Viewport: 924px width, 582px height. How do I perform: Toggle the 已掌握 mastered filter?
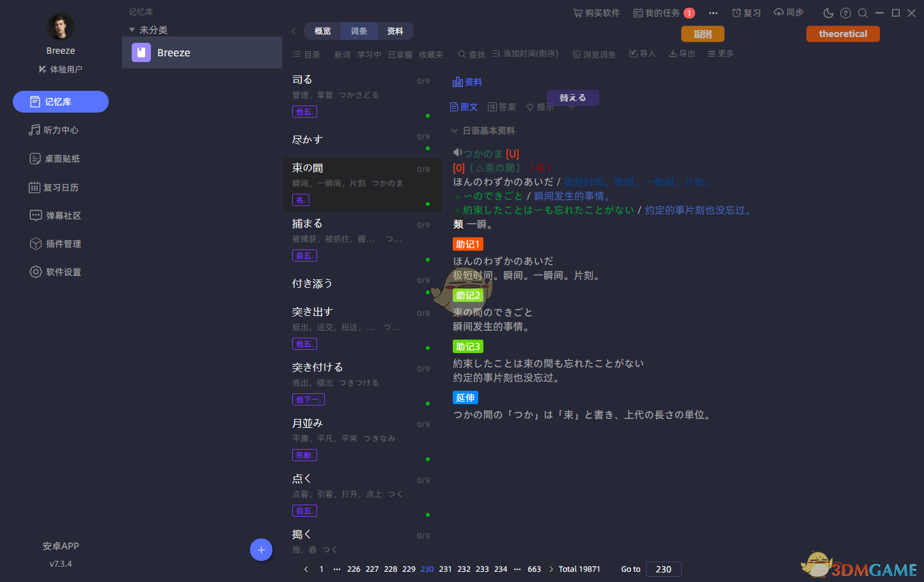tap(400, 54)
